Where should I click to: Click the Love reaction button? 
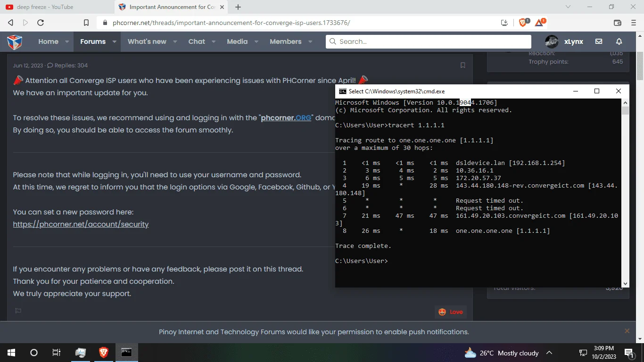pos(451,312)
